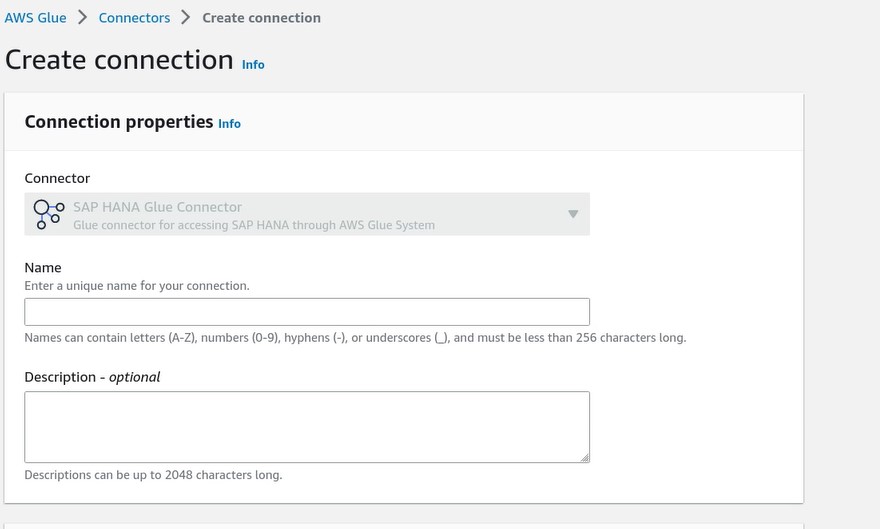The image size is (880, 529).
Task: Click the SAP HANA connector node icon
Action: 49,214
